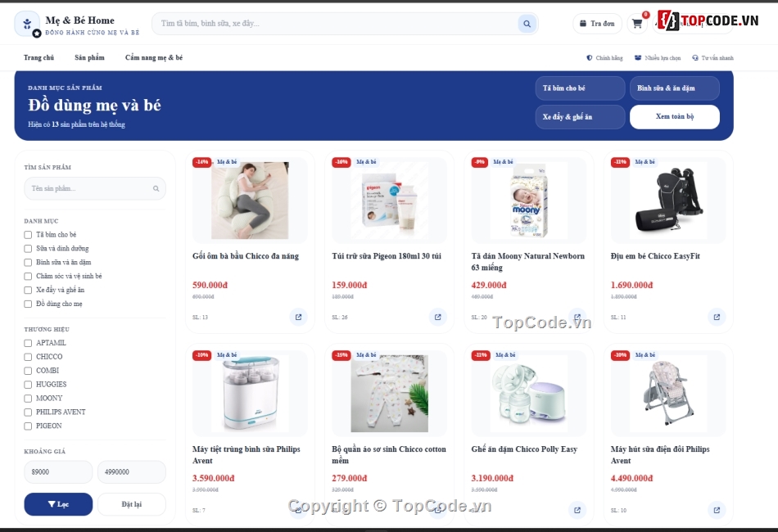The image size is (778, 532).
Task: Open Bộ quần áo sơ sinh Chicco title
Action: [x=389, y=454]
